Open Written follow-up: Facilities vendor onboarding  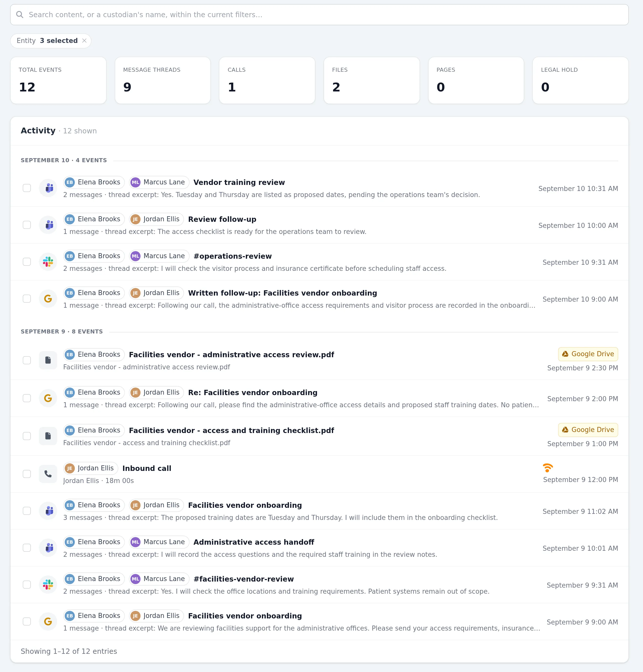click(x=282, y=293)
